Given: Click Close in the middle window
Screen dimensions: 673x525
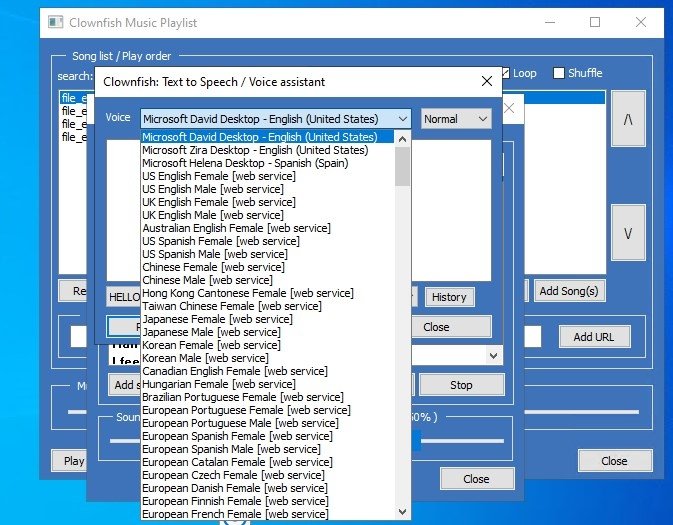Looking at the screenshot, I should (x=477, y=479).
